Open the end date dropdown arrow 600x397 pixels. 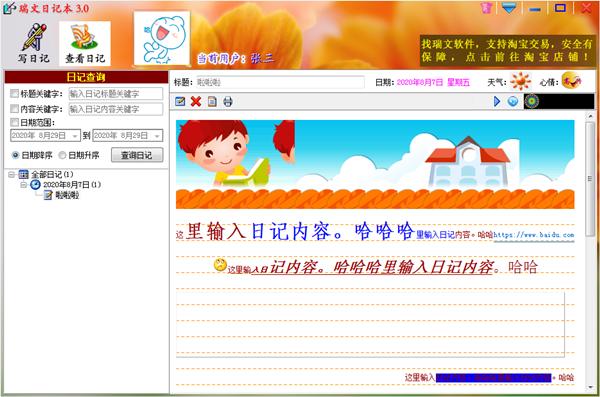click(157, 136)
